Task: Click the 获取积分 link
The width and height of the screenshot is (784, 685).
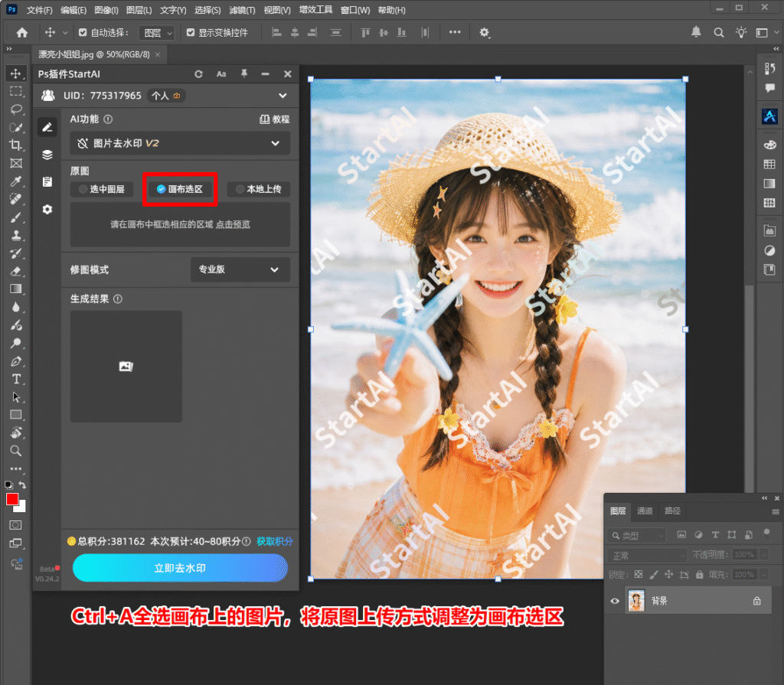Action: click(x=275, y=542)
